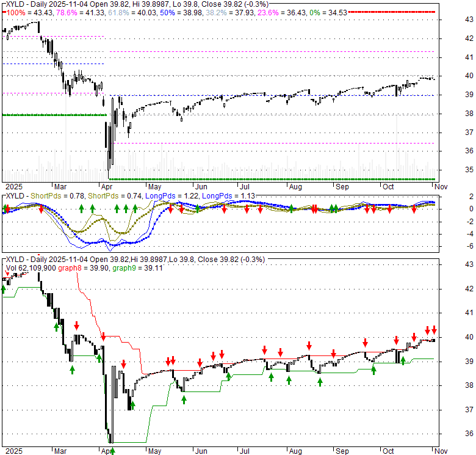Viewport: 476px width, 455px height.
Task: Select the '0% = 34.53' Fibonacci label
Action: pos(328,13)
